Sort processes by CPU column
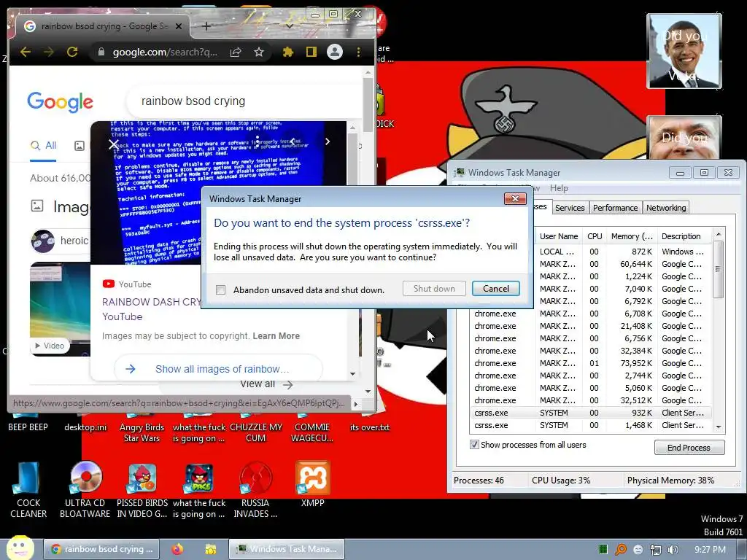 pyautogui.click(x=595, y=236)
